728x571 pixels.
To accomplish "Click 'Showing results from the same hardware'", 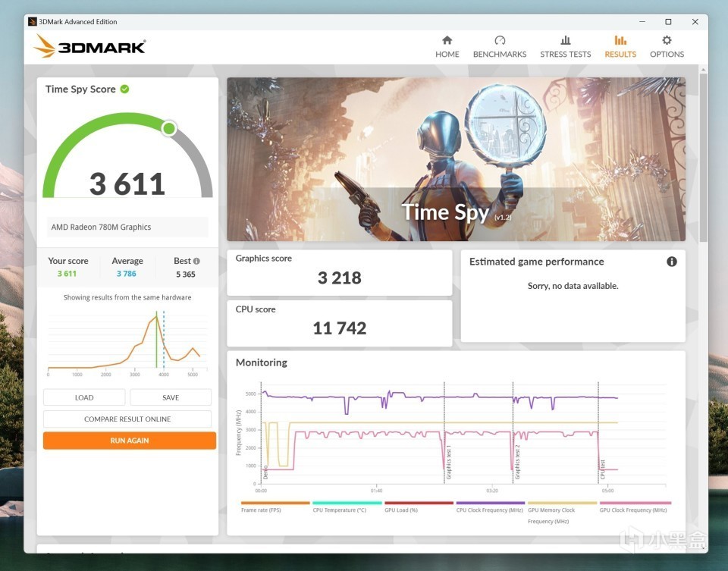I will [x=127, y=297].
